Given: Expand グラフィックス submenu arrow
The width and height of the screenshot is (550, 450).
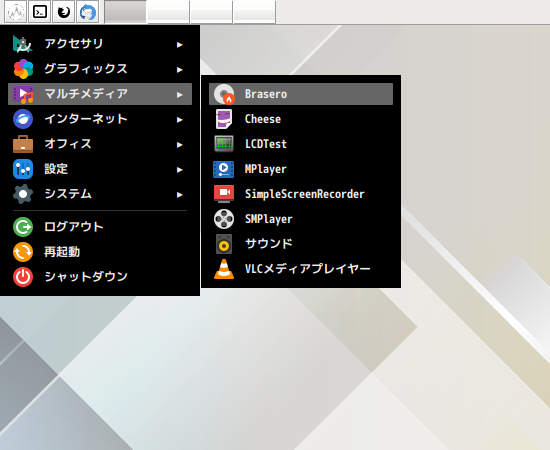Looking at the screenshot, I should [x=180, y=69].
